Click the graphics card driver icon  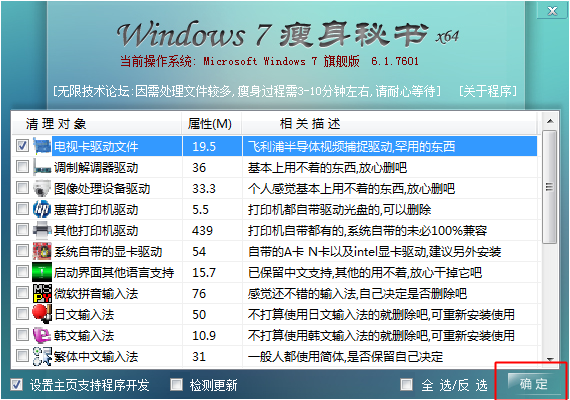pyautogui.click(x=42, y=251)
